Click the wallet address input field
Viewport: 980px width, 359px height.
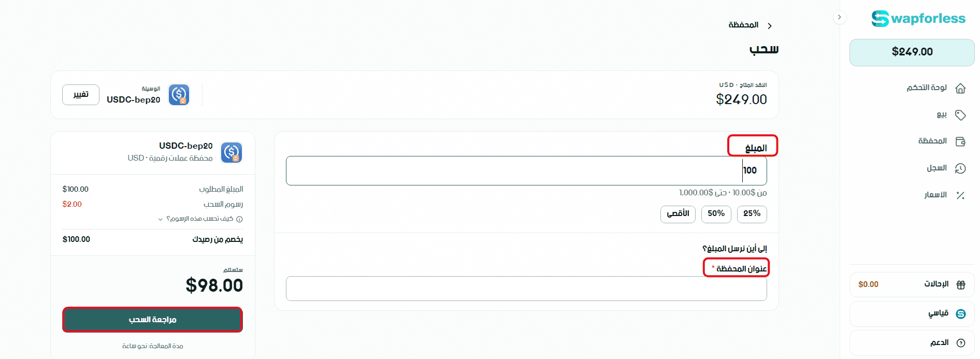click(x=526, y=289)
